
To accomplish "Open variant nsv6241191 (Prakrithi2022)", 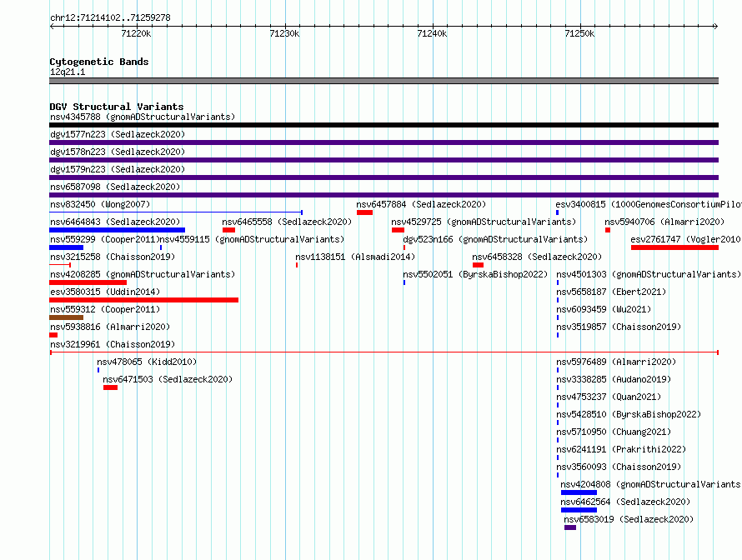I will coord(621,449).
